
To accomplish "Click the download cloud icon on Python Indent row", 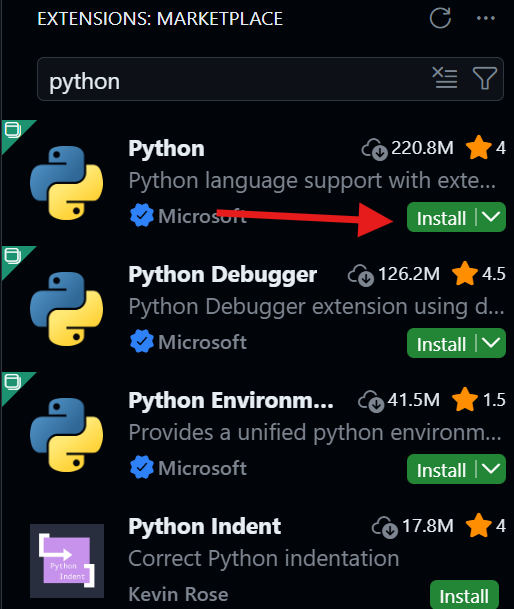I will pyautogui.click(x=385, y=527).
